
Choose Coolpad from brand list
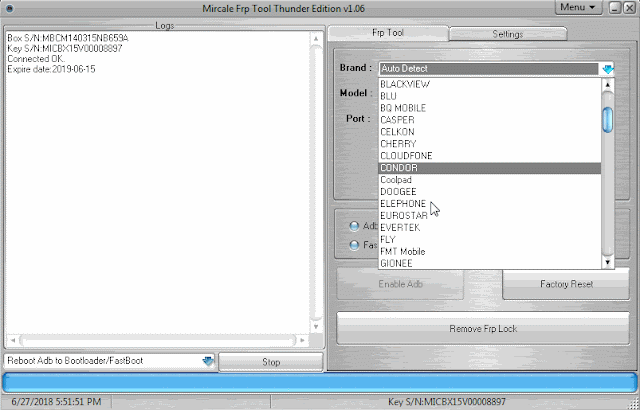490,180
